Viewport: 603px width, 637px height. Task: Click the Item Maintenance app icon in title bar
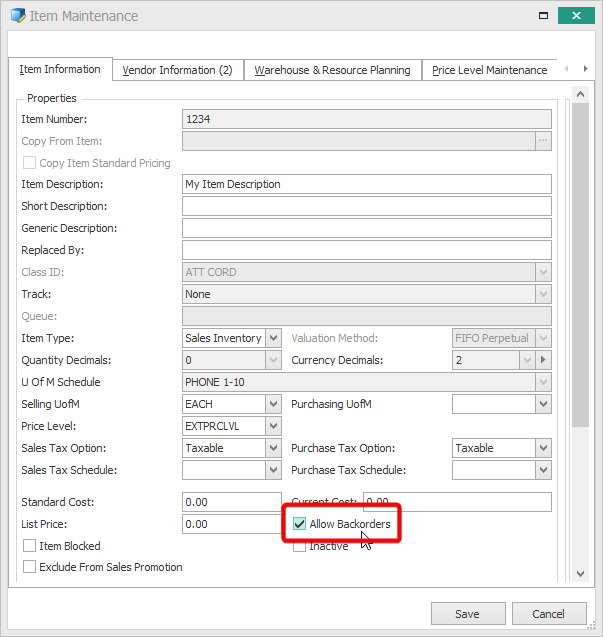[18, 16]
